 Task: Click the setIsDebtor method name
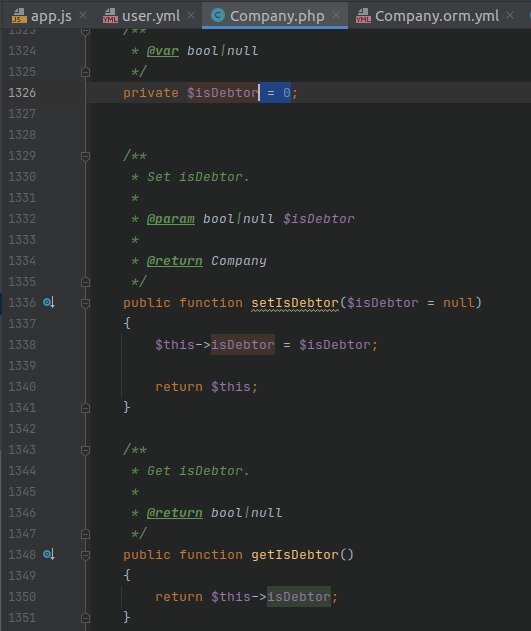pos(295,303)
